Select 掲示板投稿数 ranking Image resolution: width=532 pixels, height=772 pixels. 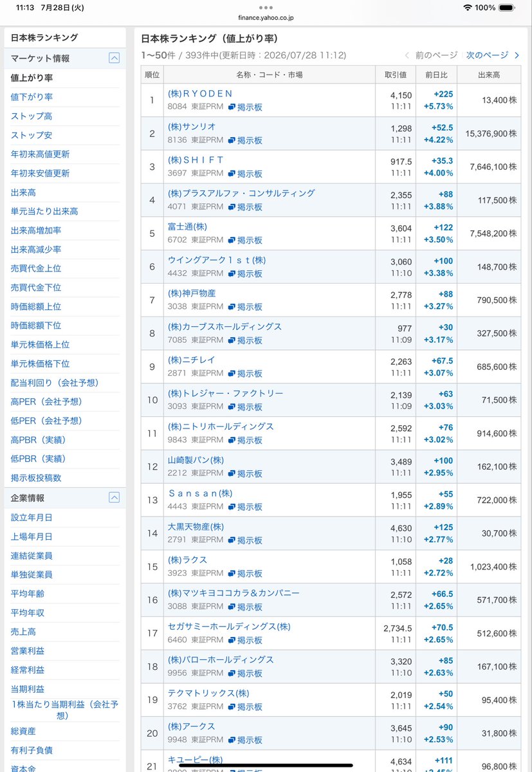[x=36, y=477]
